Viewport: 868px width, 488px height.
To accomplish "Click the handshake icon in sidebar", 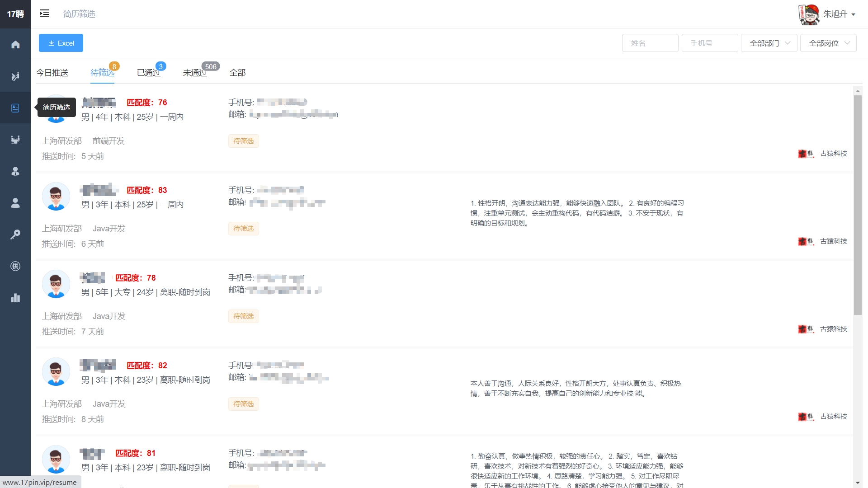I will [15, 140].
